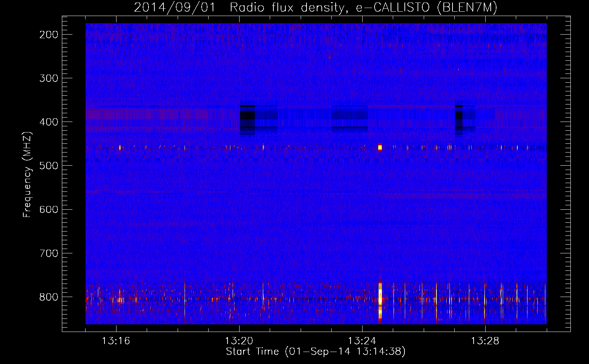589x364 pixels.
Task: Click the 13:24 time tick label
Action: pyautogui.click(x=362, y=341)
